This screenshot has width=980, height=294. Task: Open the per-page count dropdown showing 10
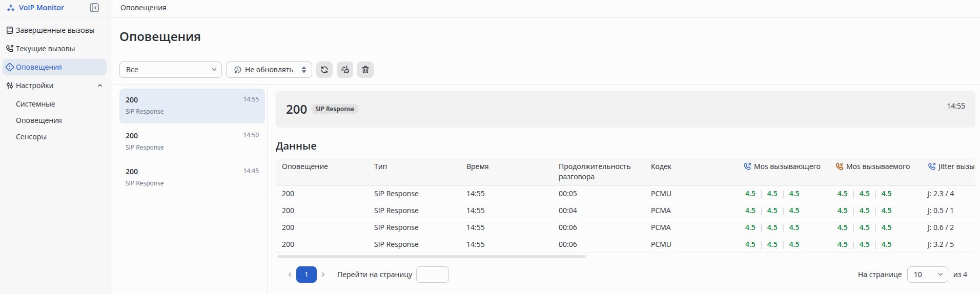pyautogui.click(x=927, y=275)
